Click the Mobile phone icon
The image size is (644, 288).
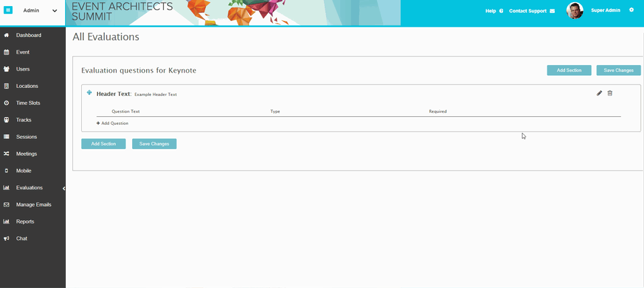coord(6,171)
